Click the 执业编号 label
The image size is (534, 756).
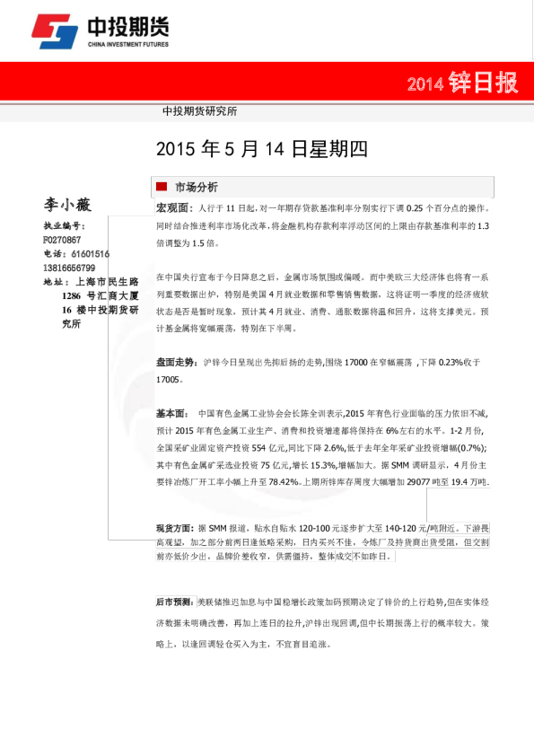(x=65, y=225)
